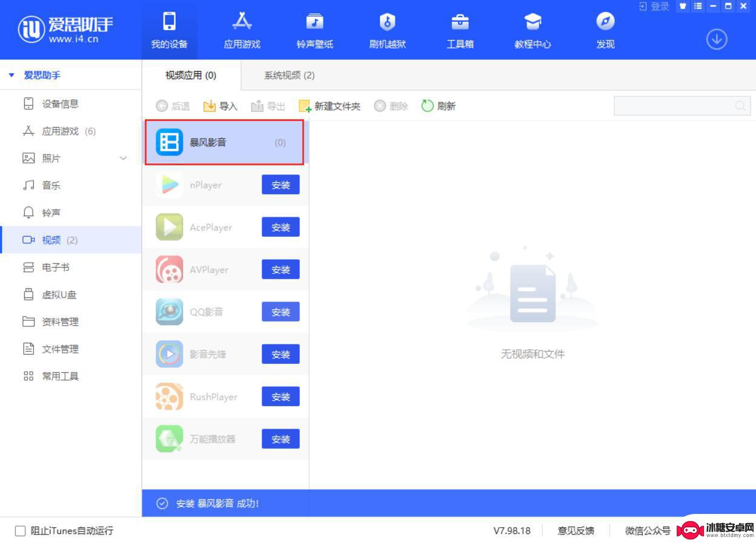Select 照片 in the sidebar

point(71,158)
